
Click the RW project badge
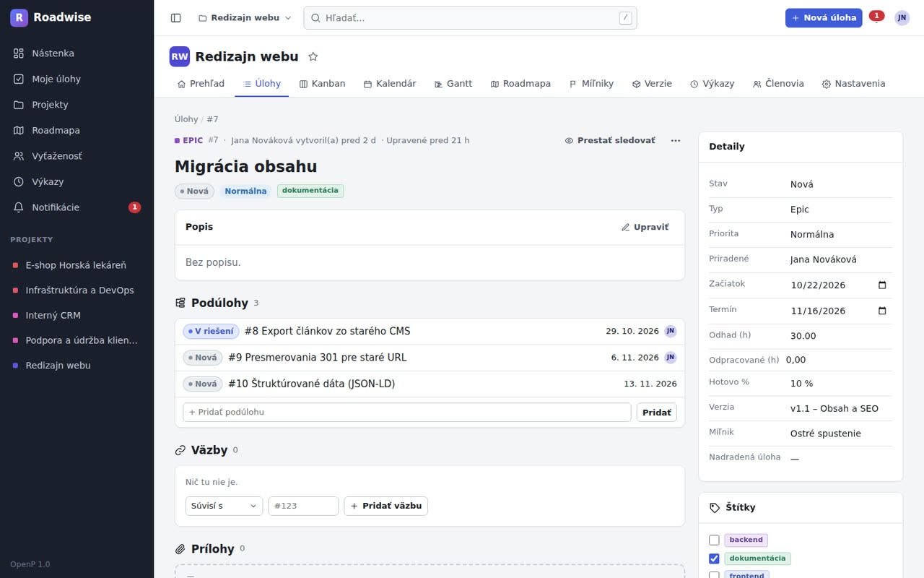click(x=179, y=56)
